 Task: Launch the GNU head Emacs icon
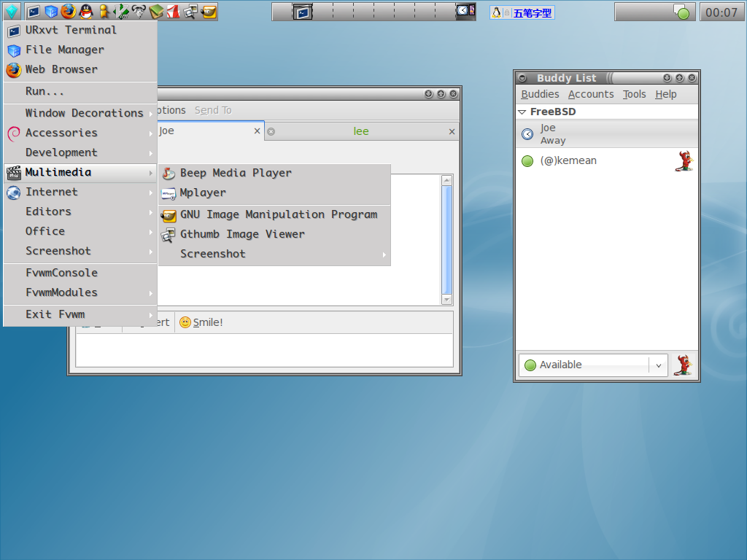click(x=139, y=12)
